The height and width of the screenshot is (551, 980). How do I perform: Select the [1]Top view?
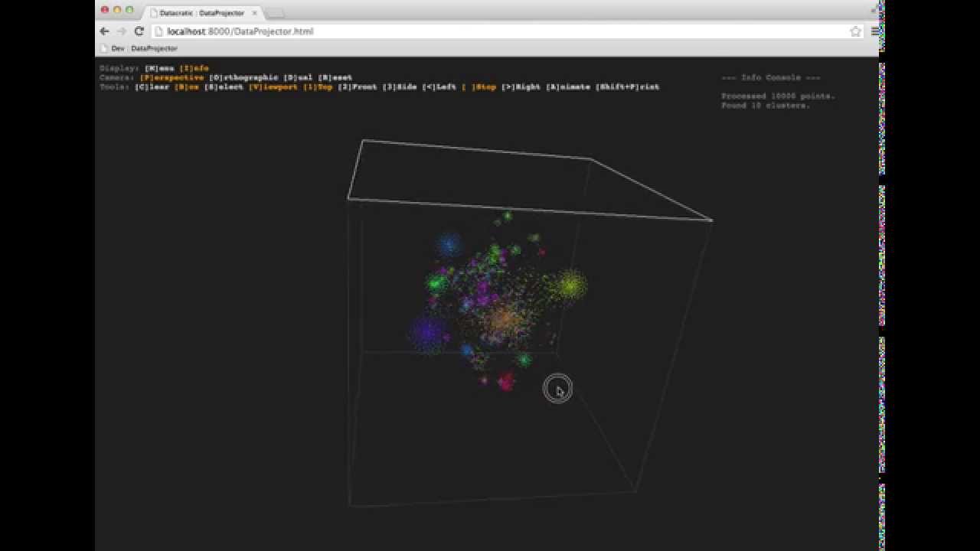tap(318, 86)
